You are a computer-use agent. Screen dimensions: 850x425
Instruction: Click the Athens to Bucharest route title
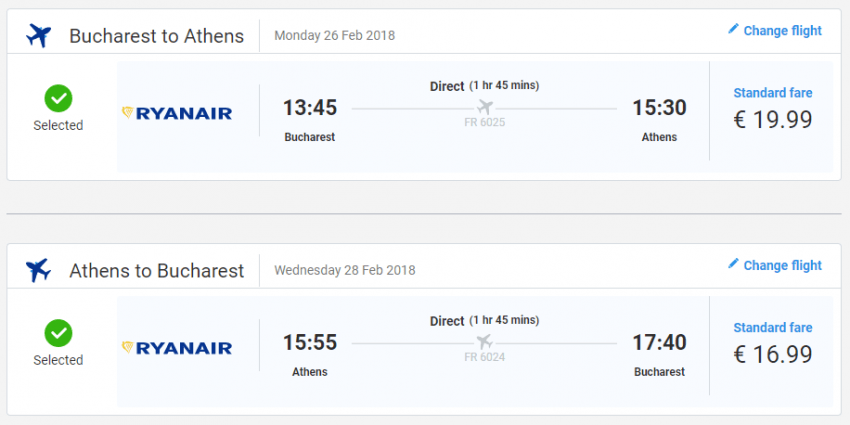click(x=156, y=270)
